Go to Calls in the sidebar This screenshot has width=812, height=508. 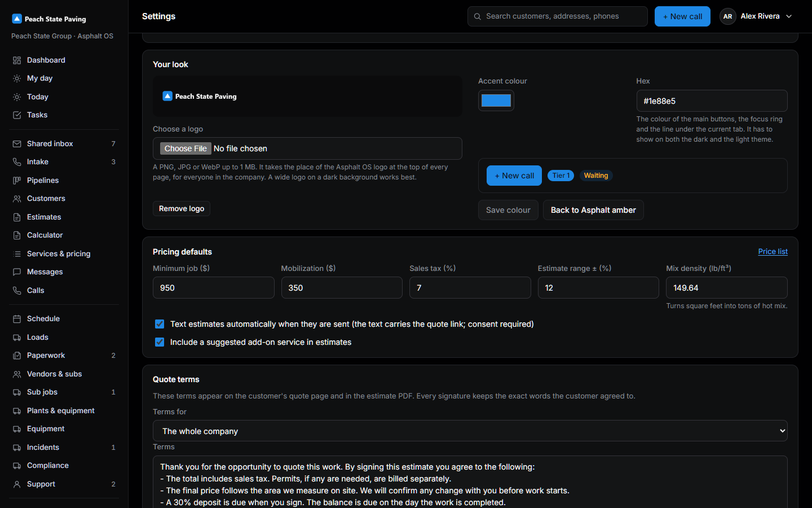(64, 291)
